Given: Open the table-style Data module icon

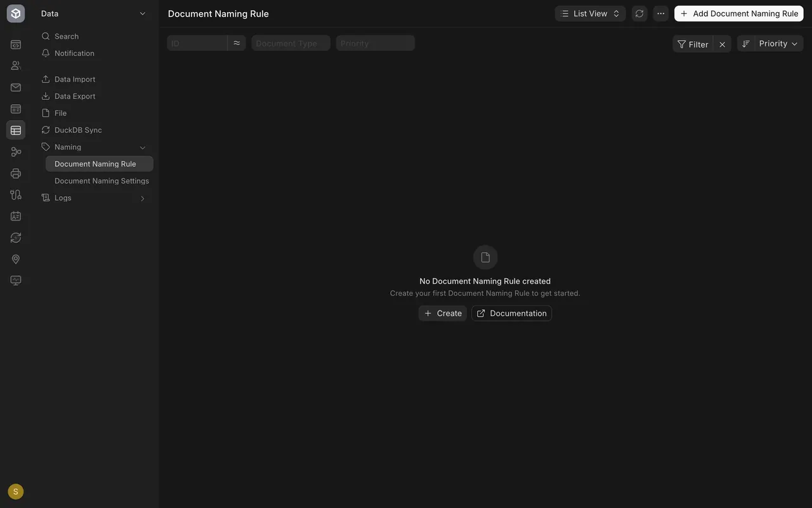Looking at the screenshot, I should coord(16,130).
